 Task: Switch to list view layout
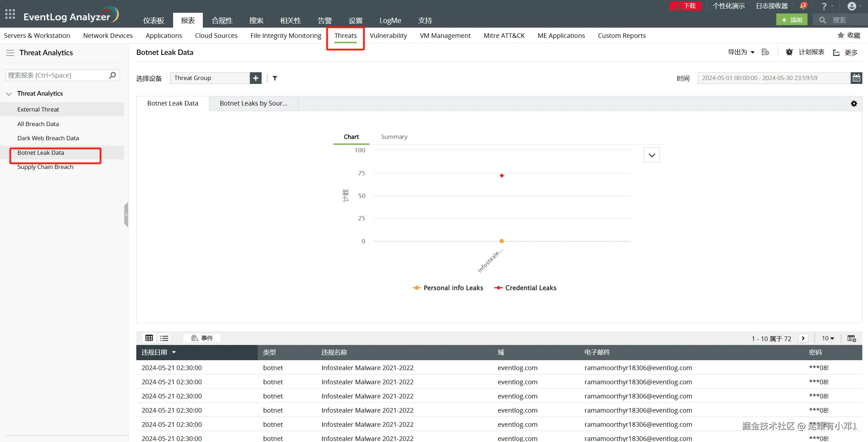164,338
